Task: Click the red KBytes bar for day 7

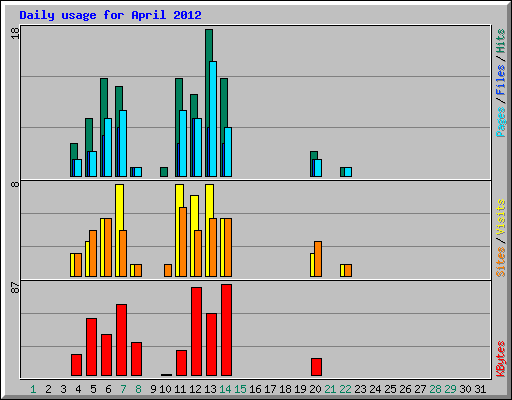Action: [121, 340]
